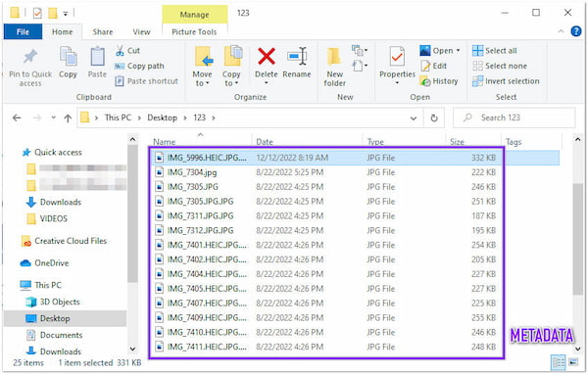Open 3D Objects in navigation pane

click(x=53, y=303)
